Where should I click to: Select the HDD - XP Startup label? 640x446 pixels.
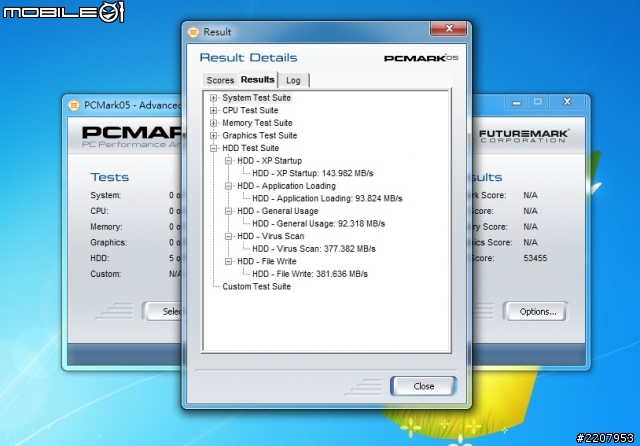[x=269, y=161]
